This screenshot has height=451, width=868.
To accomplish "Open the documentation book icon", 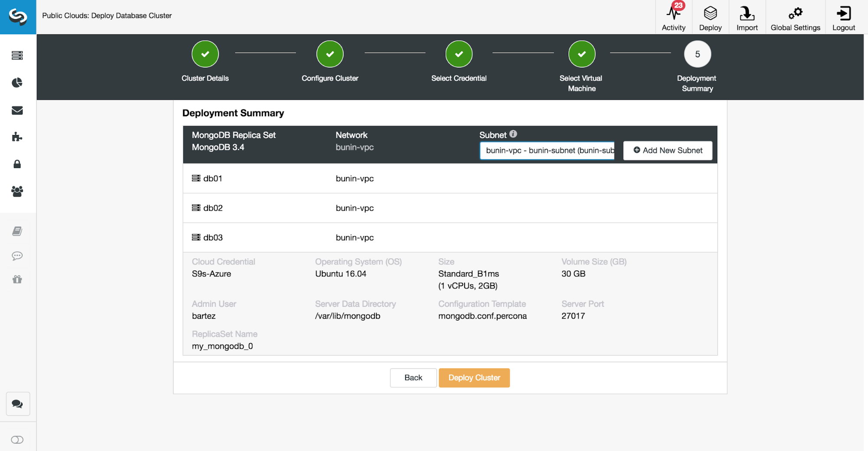I will (17, 231).
